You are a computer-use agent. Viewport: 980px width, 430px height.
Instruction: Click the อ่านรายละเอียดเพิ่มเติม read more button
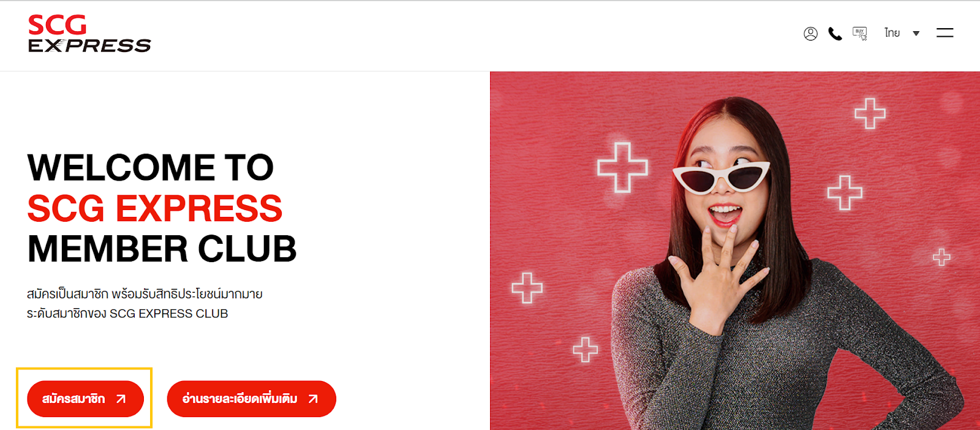point(252,399)
